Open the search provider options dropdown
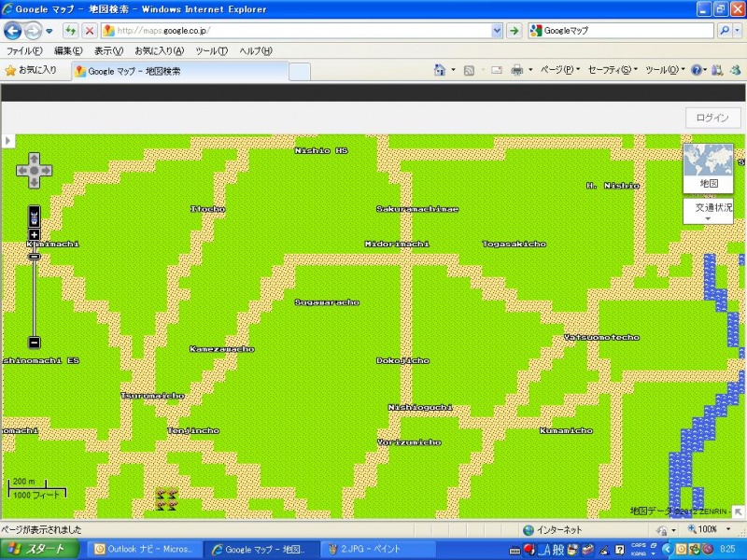Viewport: 747px width, 560px height. click(x=737, y=31)
